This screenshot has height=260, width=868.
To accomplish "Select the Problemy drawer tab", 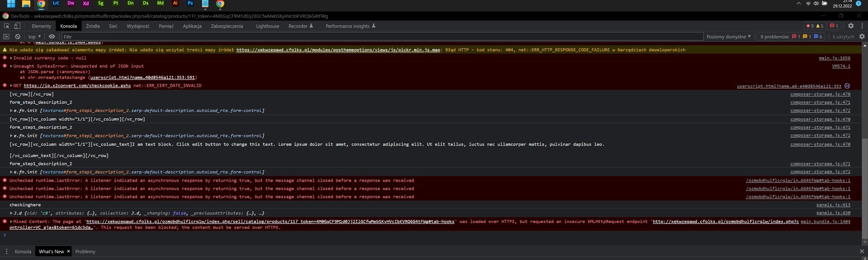I will tap(85, 251).
